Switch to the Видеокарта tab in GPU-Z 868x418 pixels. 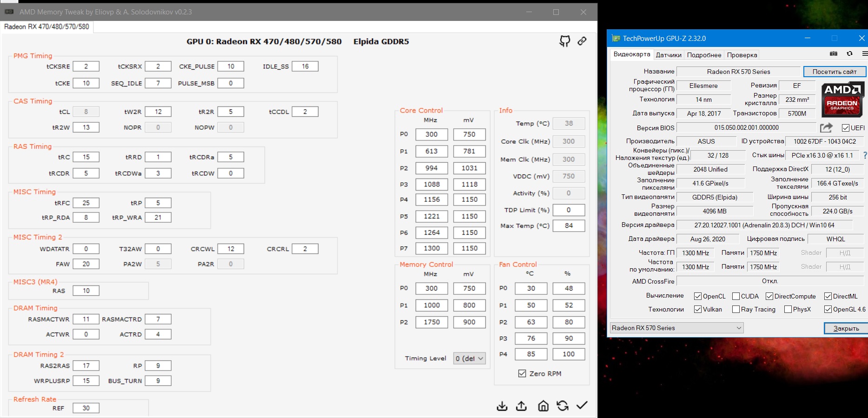point(632,54)
